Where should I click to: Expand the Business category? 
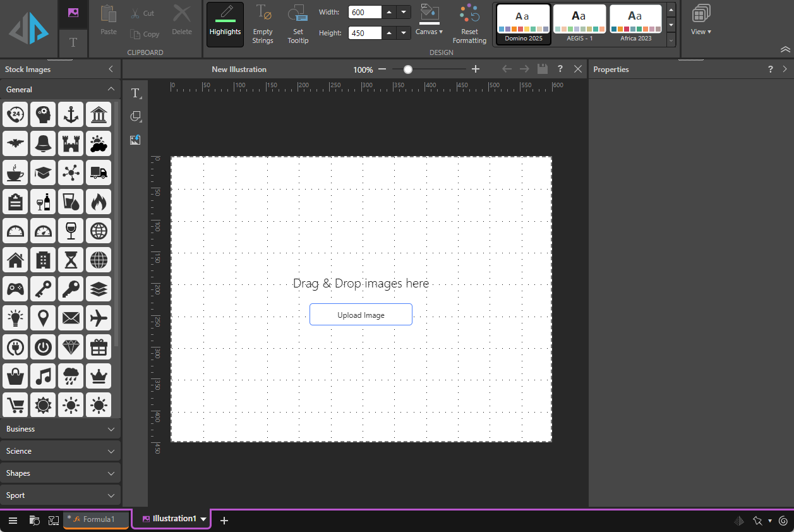point(60,429)
